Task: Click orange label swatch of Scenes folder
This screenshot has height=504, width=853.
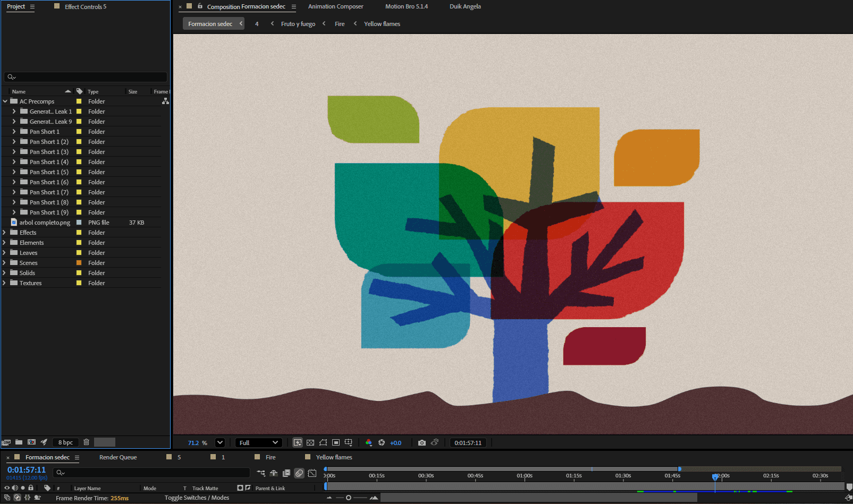Action: [79, 263]
